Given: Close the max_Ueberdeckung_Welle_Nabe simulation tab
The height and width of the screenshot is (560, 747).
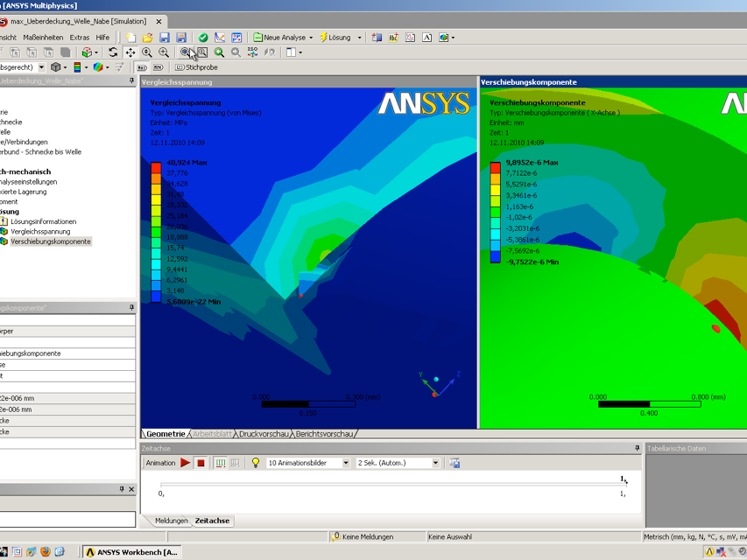Looking at the screenshot, I should click(159, 21).
